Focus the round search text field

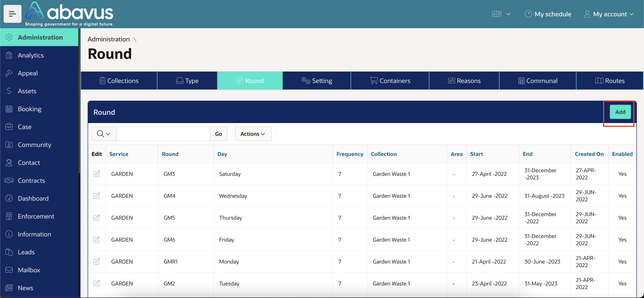point(163,134)
